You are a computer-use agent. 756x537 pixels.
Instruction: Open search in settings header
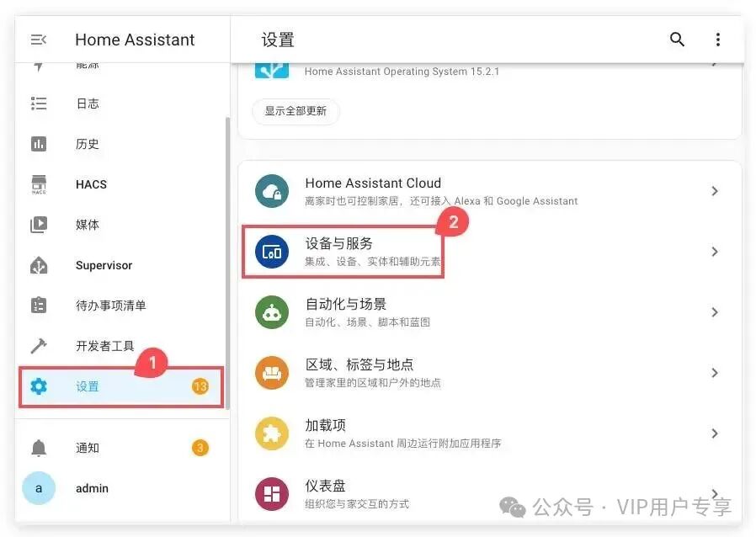(x=677, y=39)
